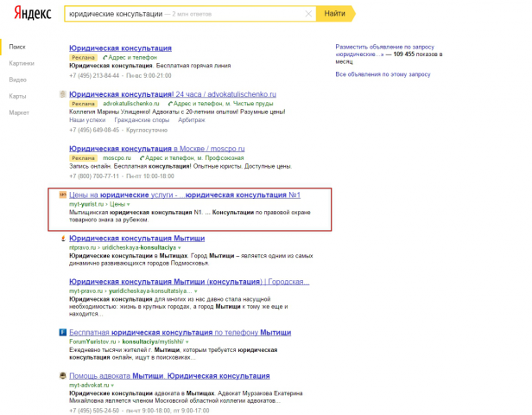Click favicon of the ForumYuristov.ru result
Viewport: 532px width, 415px height.
63,332
